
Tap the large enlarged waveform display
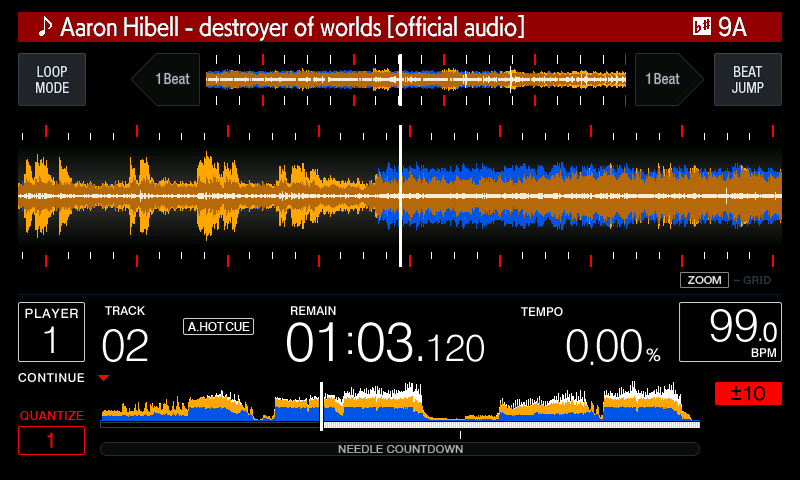[400, 196]
